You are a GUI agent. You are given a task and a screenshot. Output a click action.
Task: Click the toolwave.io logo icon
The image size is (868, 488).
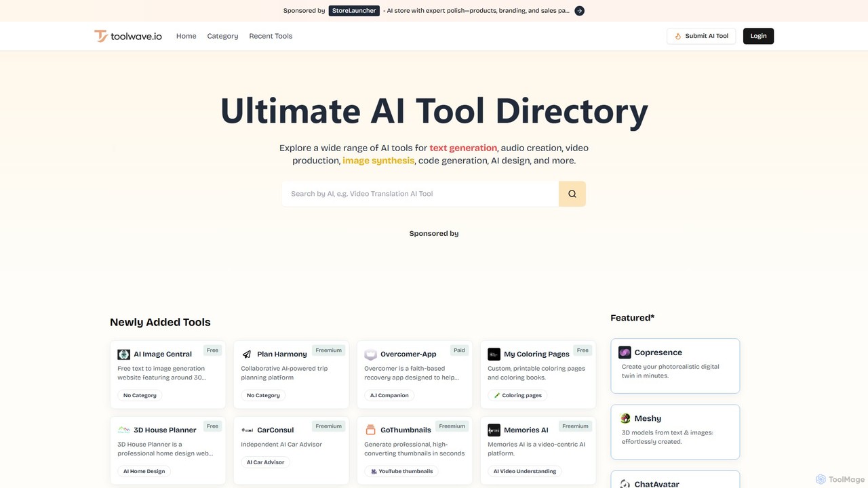click(100, 36)
